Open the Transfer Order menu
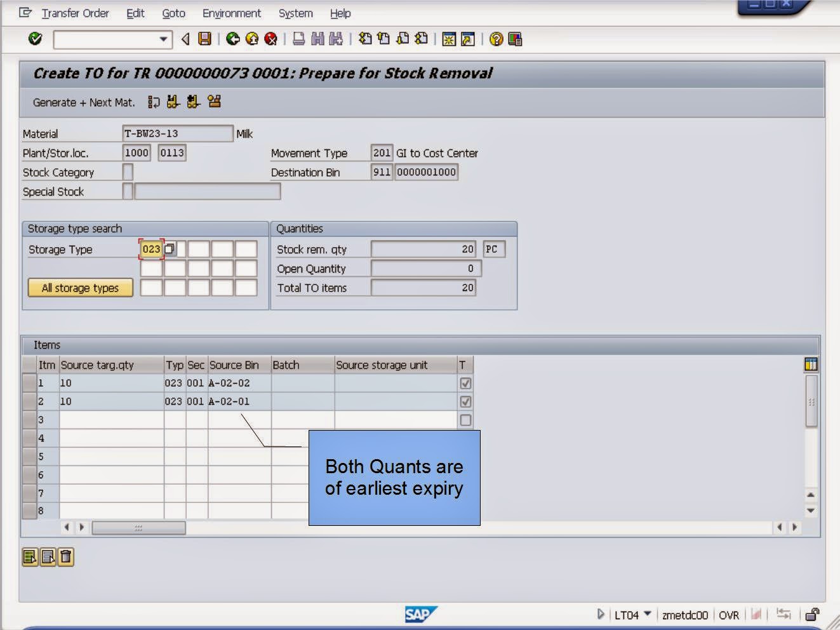840x630 pixels. pyautogui.click(x=74, y=13)
